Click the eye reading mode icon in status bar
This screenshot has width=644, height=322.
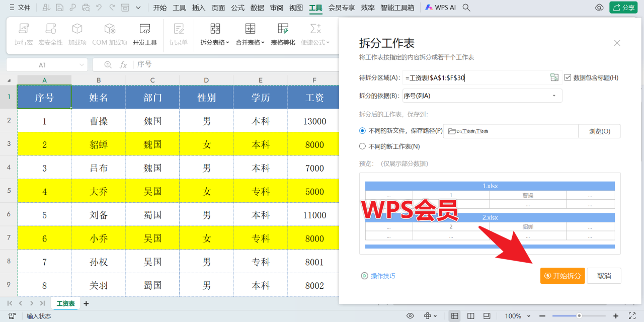[x=410, y=316]
